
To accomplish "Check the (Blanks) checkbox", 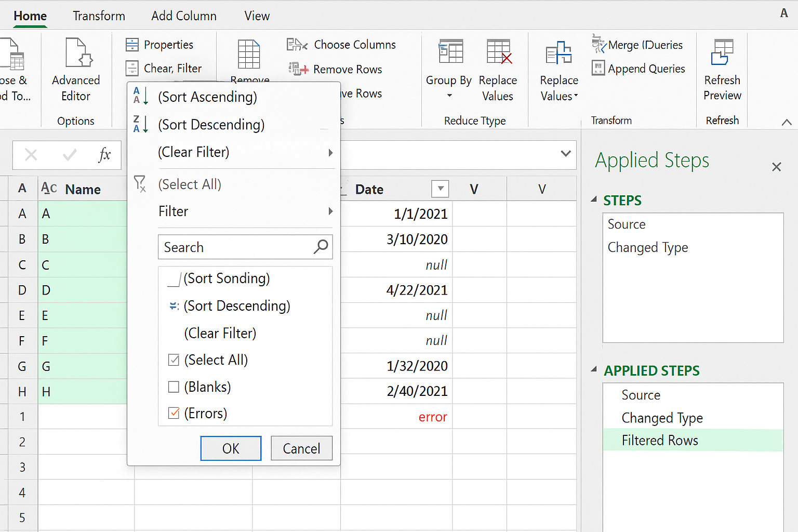I will (174, 387).
